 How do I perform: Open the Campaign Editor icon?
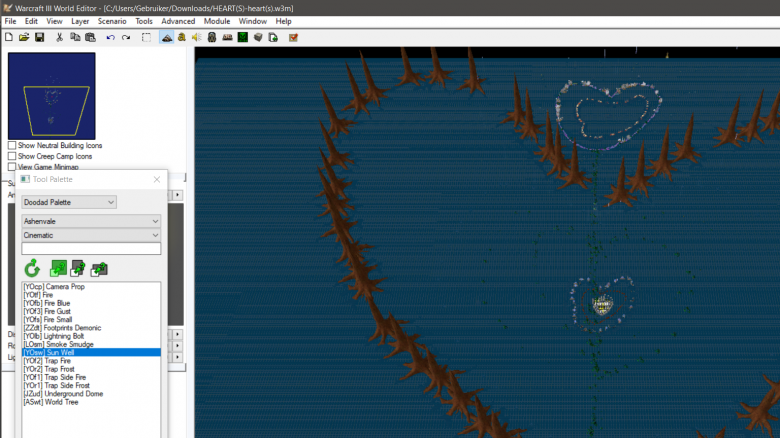[x=227, y=37]
